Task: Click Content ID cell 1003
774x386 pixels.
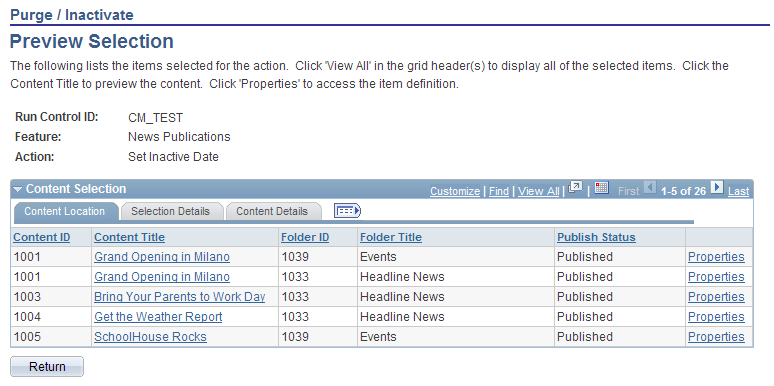Action: (27, 297)
